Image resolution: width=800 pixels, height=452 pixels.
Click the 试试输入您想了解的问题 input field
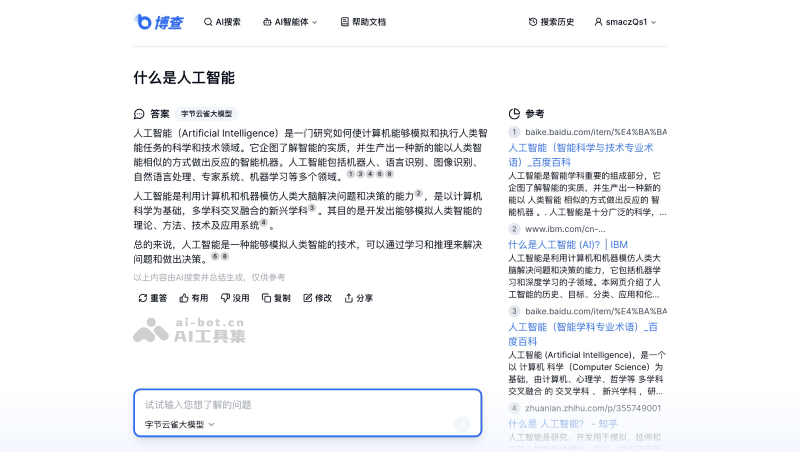(300, 405)
